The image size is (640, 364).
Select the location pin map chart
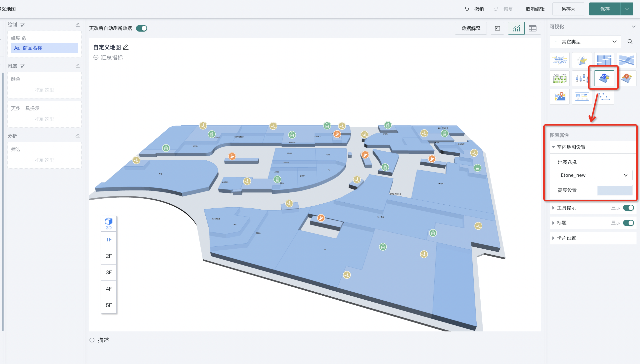pos(559,97)
